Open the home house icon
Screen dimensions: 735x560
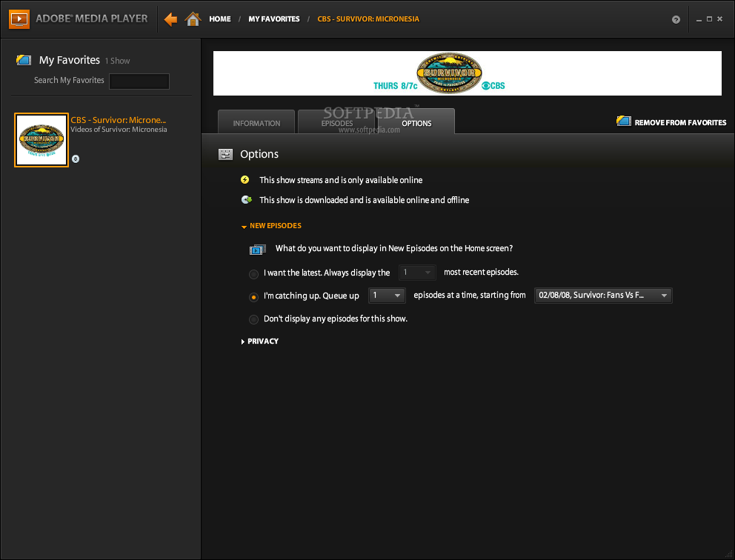coord(193,19)
